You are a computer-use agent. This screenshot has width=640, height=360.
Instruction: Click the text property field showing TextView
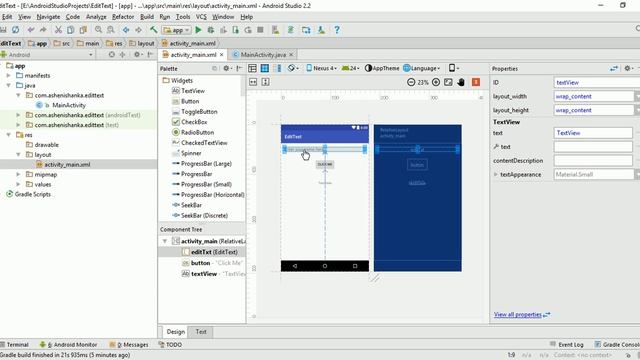click(x=593, y=133)
